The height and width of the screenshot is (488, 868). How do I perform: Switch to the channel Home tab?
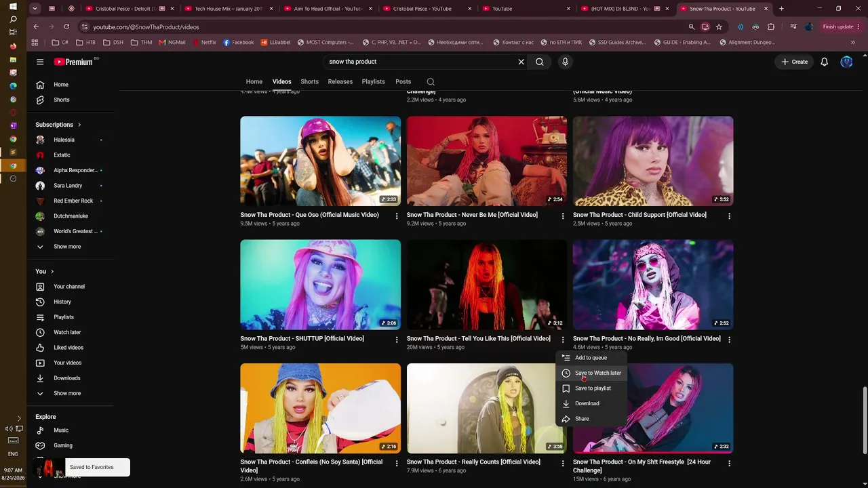(x=254, y=82)
